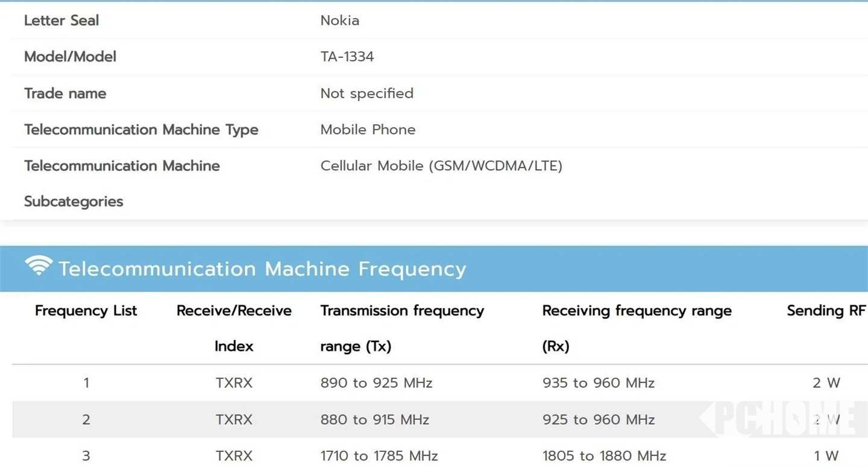Viewport: 868px width, 467px height.
Task: Select the 935 to 960 MHz cell
Action: [x=598, y=383]
